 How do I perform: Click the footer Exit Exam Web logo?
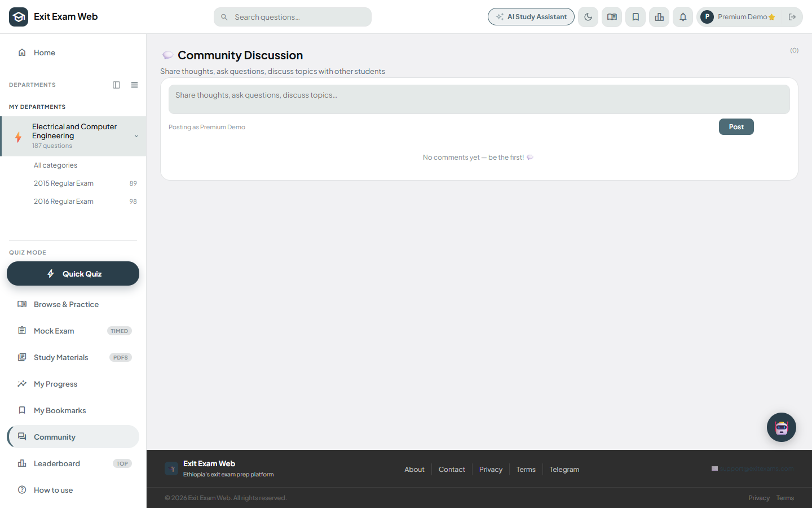point(171,469)
